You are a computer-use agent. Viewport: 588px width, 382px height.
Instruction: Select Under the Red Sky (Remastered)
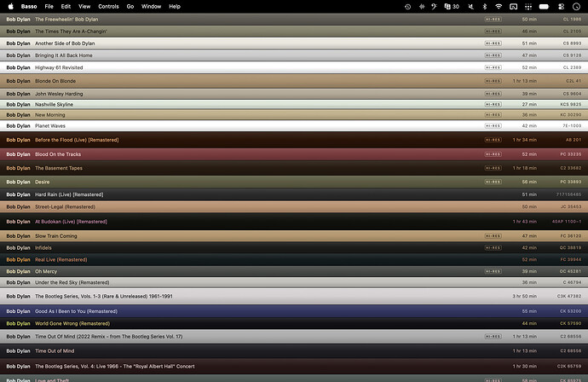[x=294, y=282]
